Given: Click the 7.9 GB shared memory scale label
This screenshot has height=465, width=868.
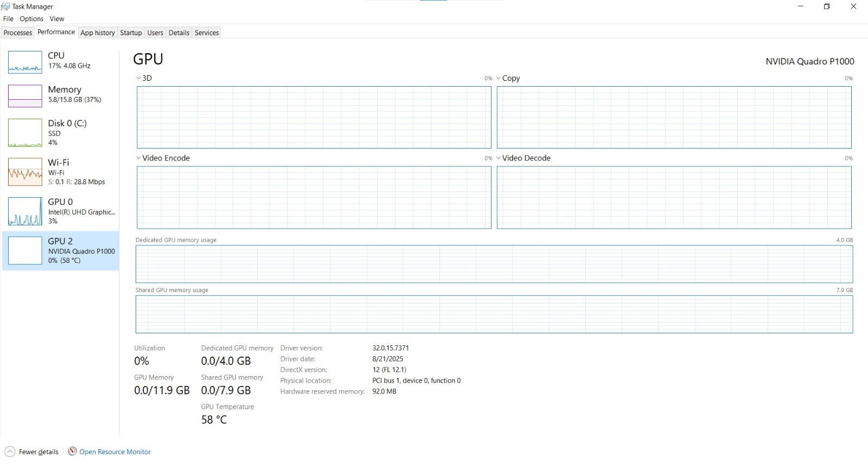Looking at the screenshot, I should pyautogui.click(x=845, y=290).
